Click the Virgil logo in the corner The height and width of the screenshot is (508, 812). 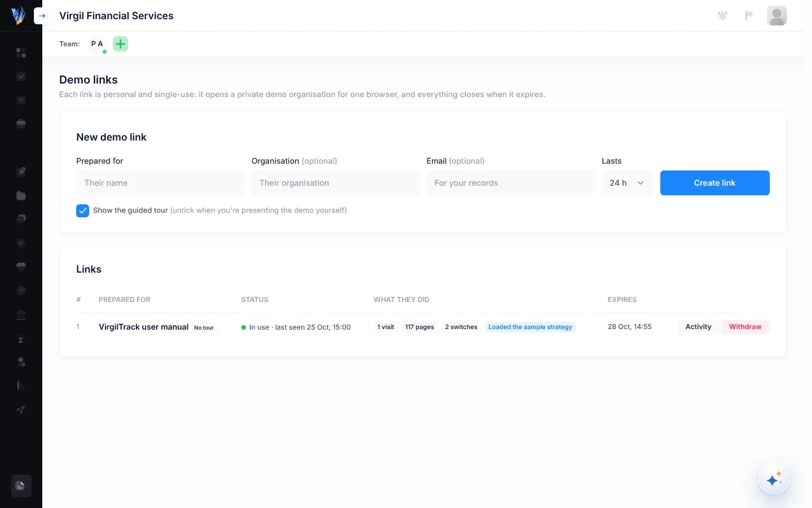tap(18, 15)
